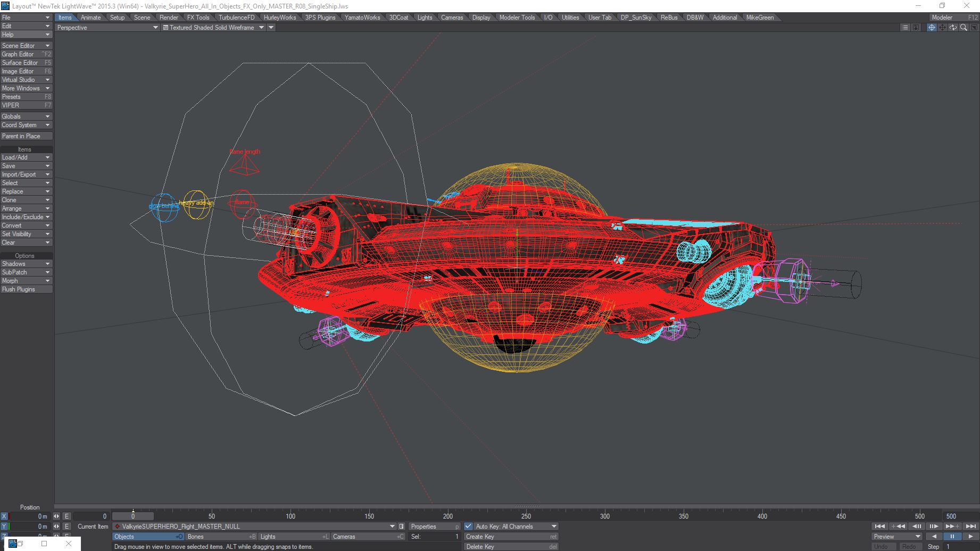Expand the Current Item selection dropdown
This screenshot has width=980, height=551.
392,527
